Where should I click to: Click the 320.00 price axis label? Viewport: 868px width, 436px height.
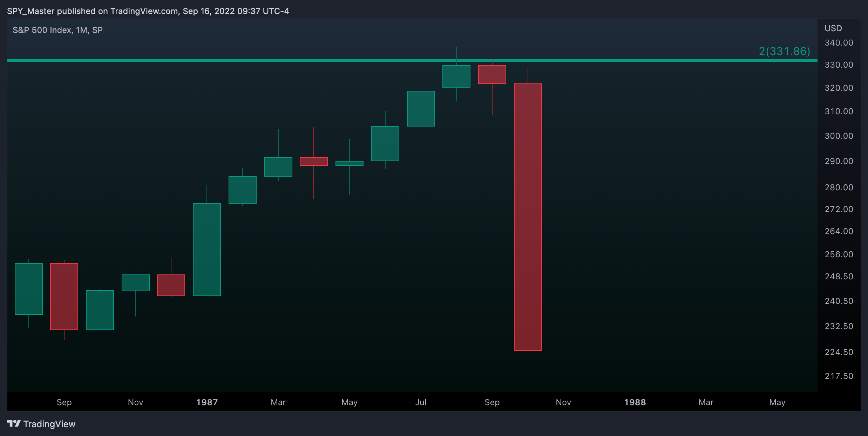(839, 88)
